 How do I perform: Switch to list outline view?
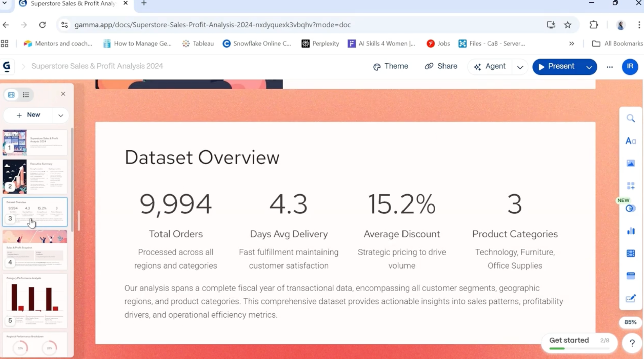tap(26, 95)
